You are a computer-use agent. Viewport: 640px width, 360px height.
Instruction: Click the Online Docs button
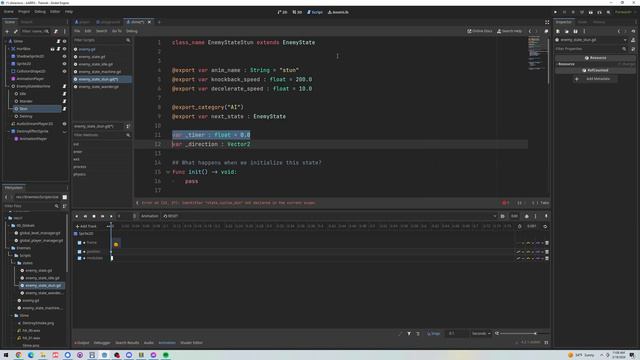[x=480, y=31]
